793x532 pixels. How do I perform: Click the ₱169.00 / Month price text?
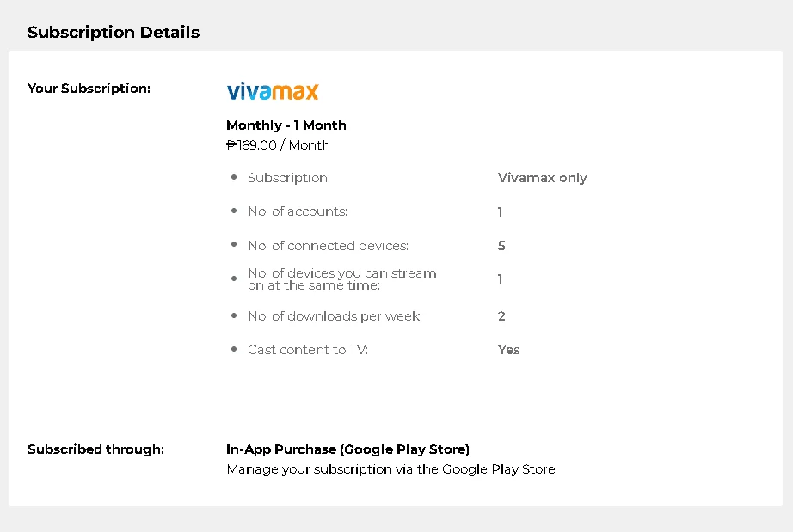[x=278, y=145]
